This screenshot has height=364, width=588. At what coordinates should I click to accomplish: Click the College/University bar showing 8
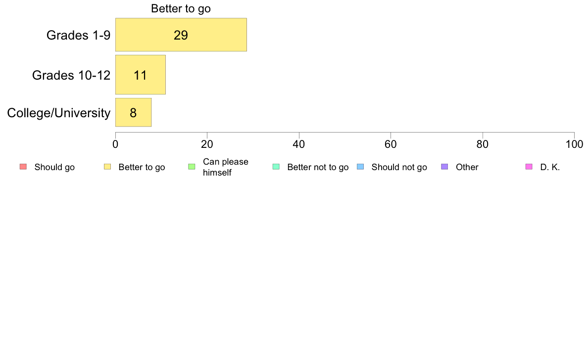(x=134, y=112)
